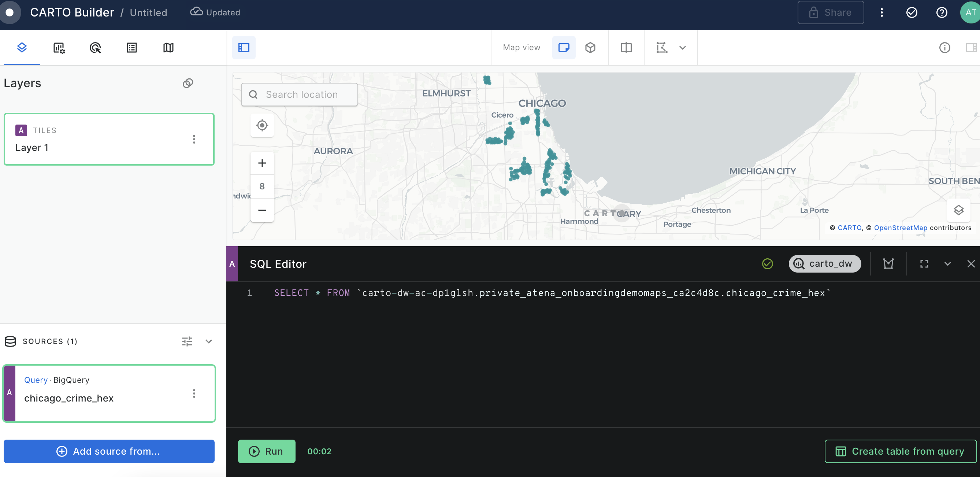Open source filter settings icon
This screenshot has width=980, height=477.
187,341
